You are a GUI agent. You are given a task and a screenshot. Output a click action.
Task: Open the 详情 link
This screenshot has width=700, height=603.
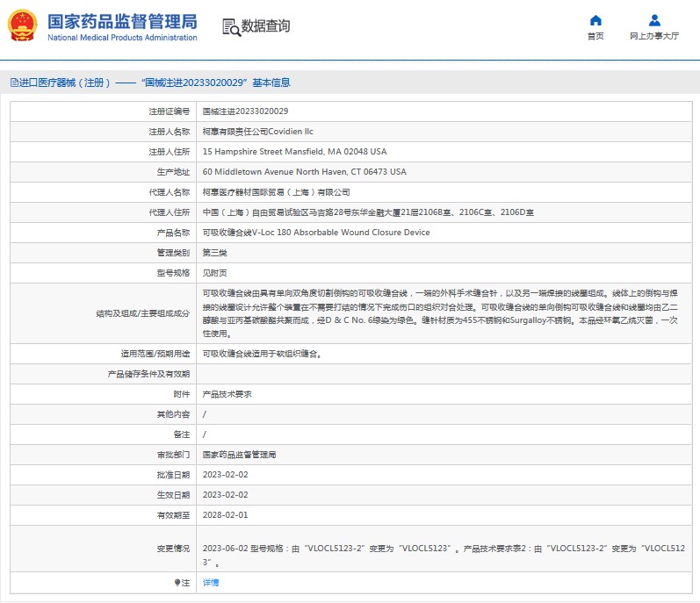(x=211, y=582)
